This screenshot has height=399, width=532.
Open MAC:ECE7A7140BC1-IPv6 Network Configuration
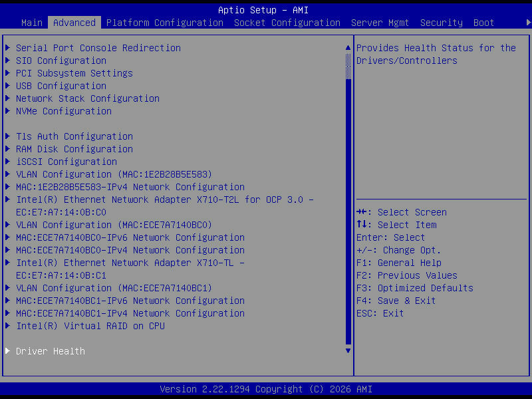click(130, 301)
